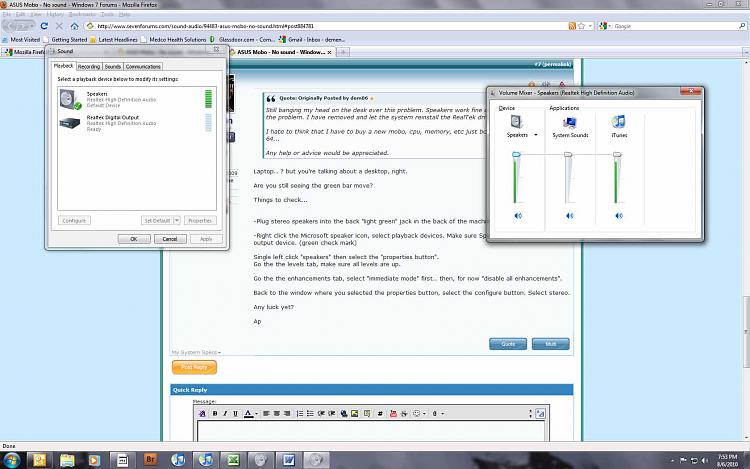
Task: Open Windows Explorer folder icon in taskbar
Action: tap(67, 460)
